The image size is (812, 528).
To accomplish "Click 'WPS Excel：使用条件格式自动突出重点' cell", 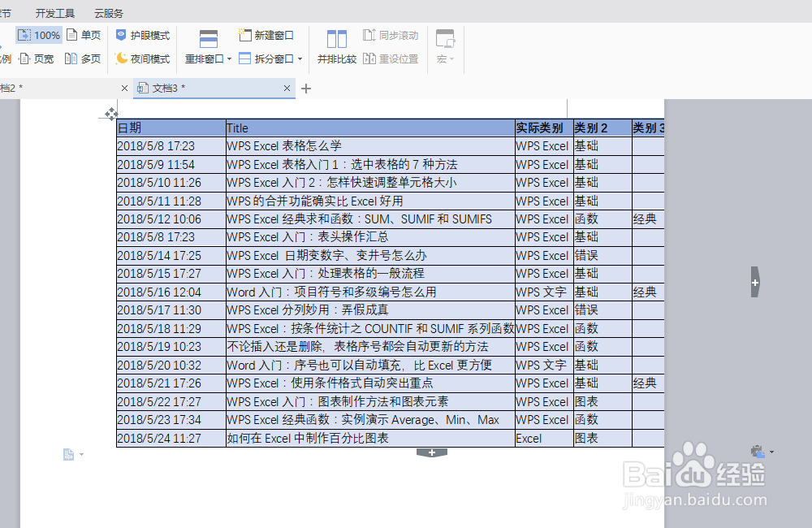I will point(371,383).
